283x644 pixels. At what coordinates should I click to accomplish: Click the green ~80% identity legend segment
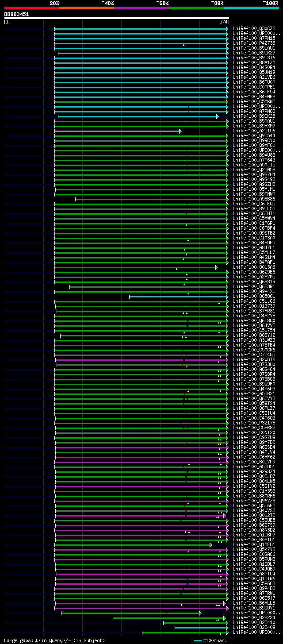(x=196, y=8)
